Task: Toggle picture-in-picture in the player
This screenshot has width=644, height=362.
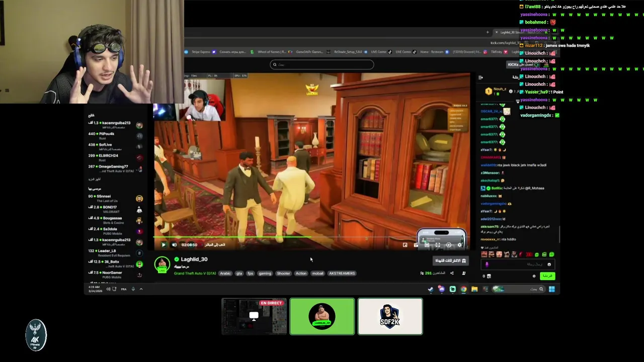Action: point(405,245)
